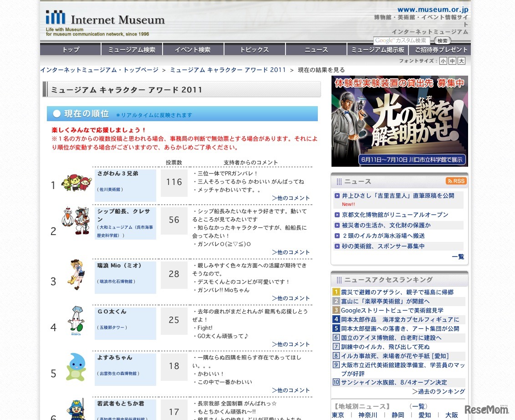
Task: Open 他のコメント for さがわん3兄弟
Action: [x=291, y=198]
